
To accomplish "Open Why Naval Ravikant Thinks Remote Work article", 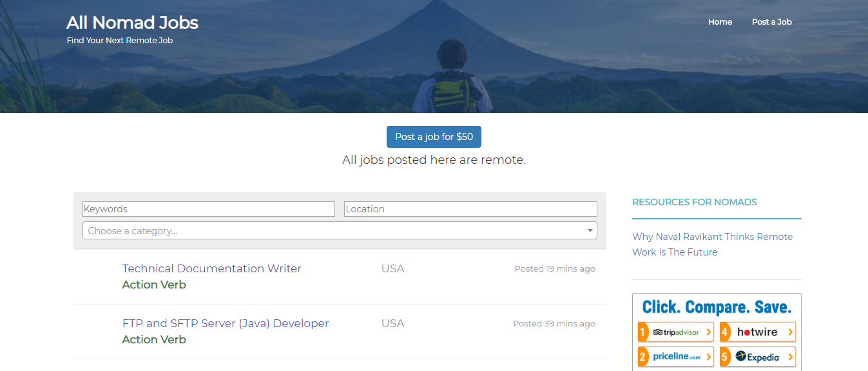I will point(713,245).
